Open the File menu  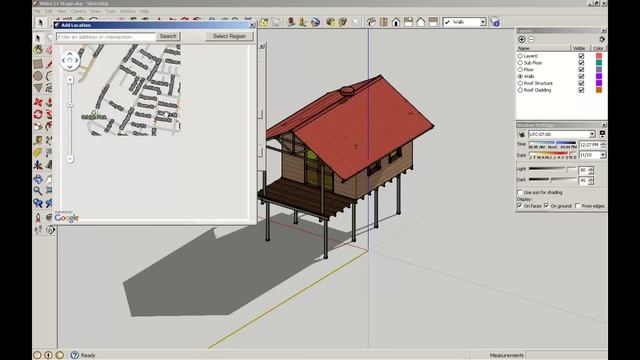(38, 11)
